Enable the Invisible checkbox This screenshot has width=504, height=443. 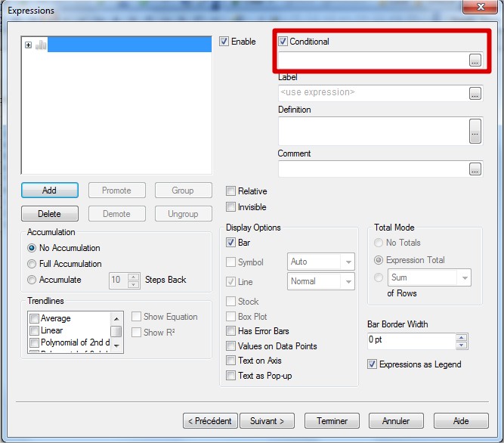tap(230, 206)
